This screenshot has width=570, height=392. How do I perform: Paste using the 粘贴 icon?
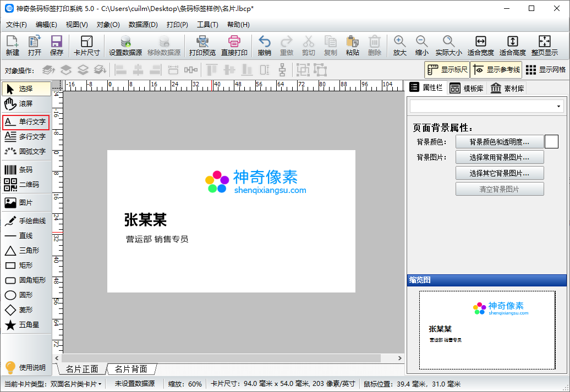coord(352,46)
